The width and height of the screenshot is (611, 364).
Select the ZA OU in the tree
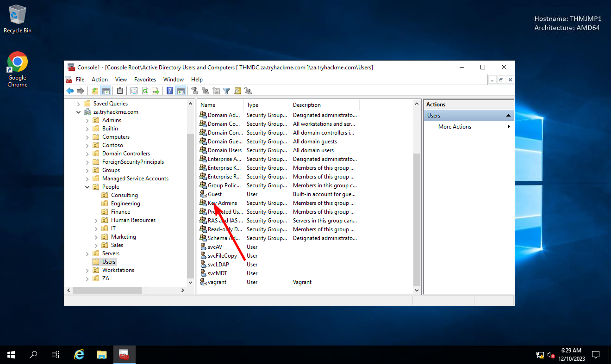click(x=106, y=278)
